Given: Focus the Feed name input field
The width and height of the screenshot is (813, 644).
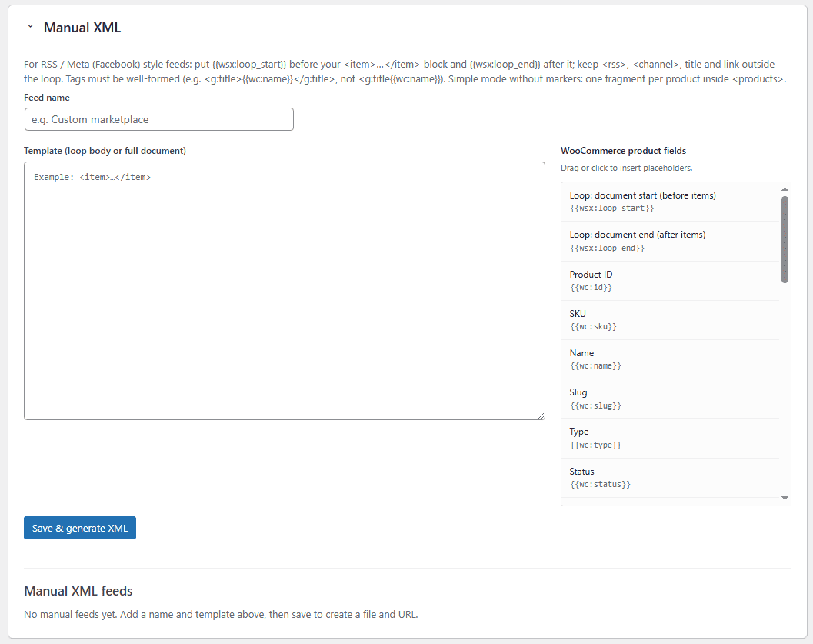Looking at the screenshot, I should 158,119.
